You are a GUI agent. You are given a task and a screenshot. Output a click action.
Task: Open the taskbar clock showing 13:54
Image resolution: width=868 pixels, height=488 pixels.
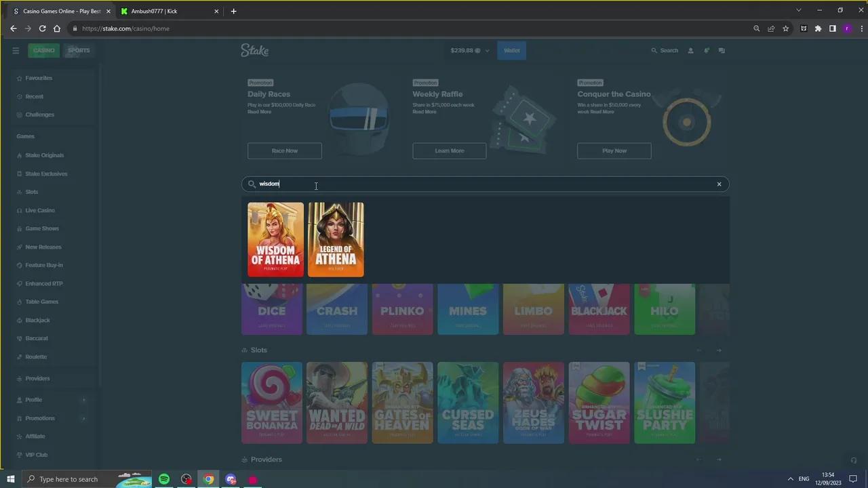click(x=827, y=479)
